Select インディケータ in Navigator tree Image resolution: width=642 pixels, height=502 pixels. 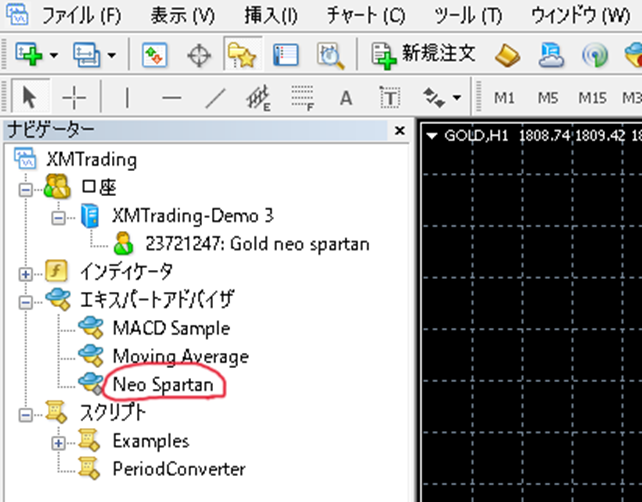pyautogui.click(x=126, y=271)
